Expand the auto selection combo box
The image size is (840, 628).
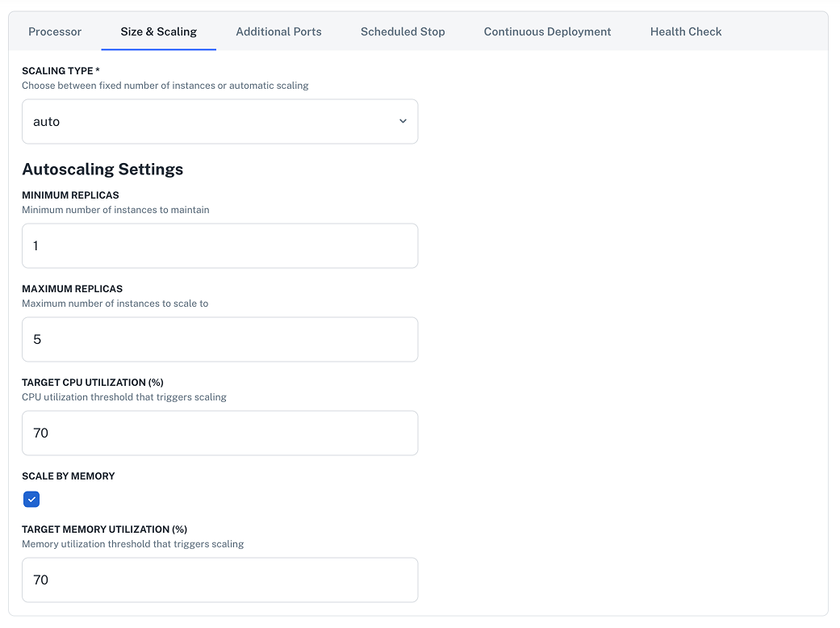click(219, 121)
